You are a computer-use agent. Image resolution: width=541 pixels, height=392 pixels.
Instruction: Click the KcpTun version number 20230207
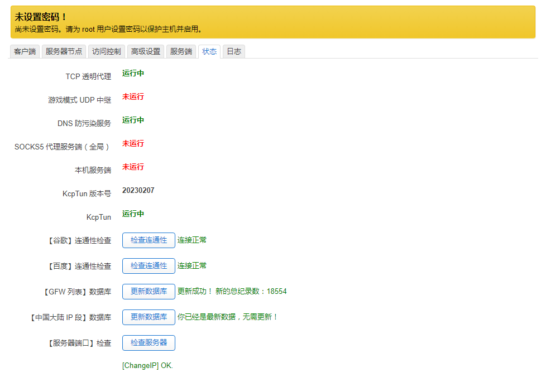(138, 190)
